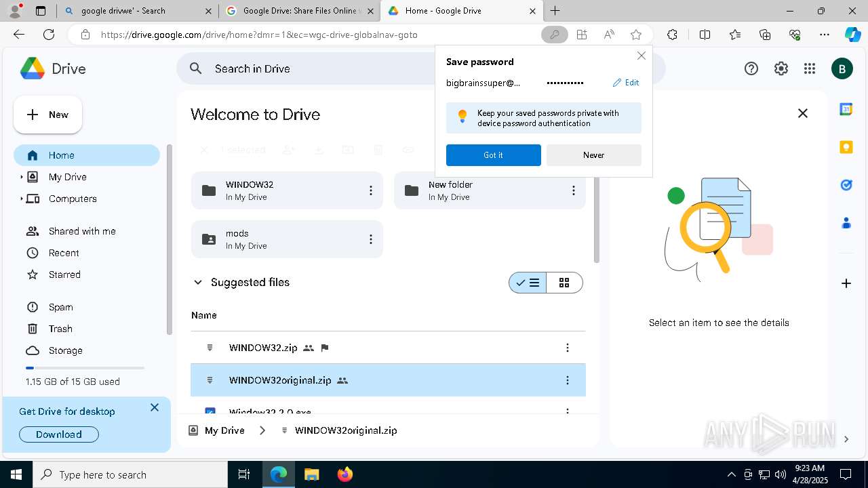Close the details pane with X
Viewport: 868px width, 488px height.
[803, 114]
